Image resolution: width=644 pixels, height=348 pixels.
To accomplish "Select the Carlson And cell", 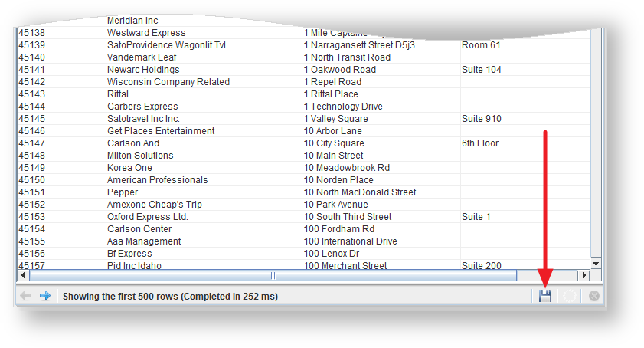I will (204, 143).
